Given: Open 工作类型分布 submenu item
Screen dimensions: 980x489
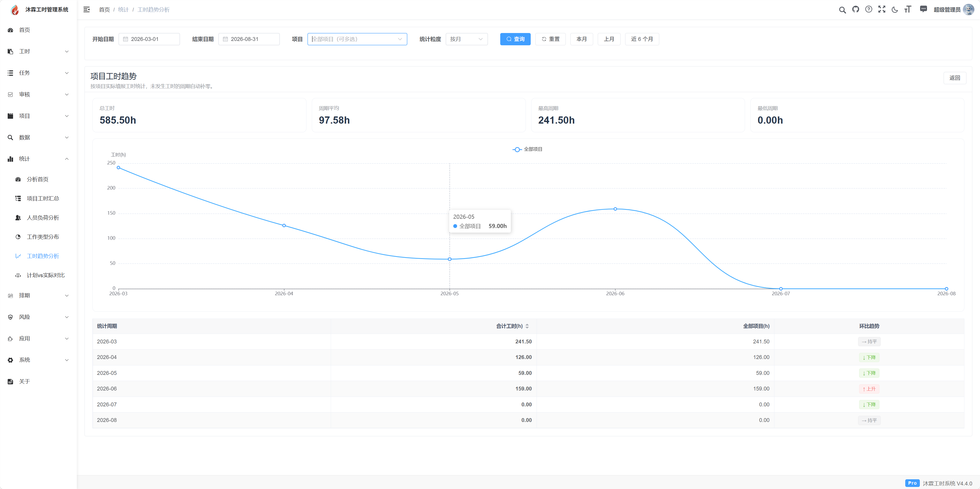Looking at the screenshot, I should point(38,237).
